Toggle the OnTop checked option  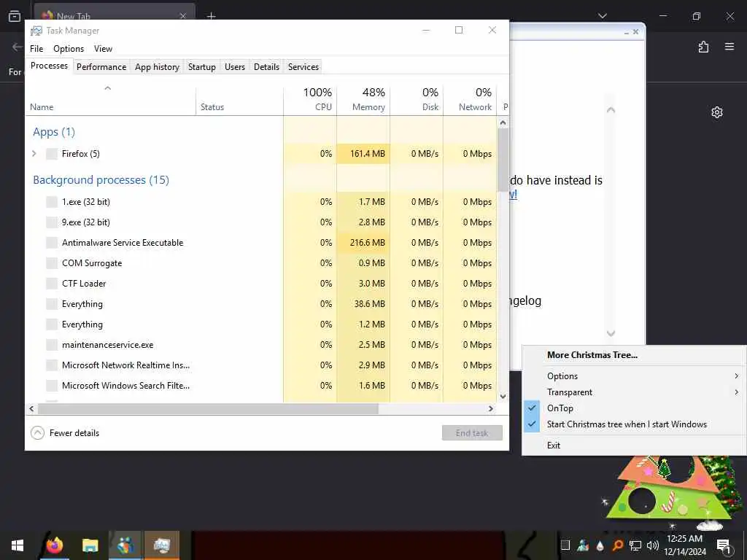click(x=560, y=408)
